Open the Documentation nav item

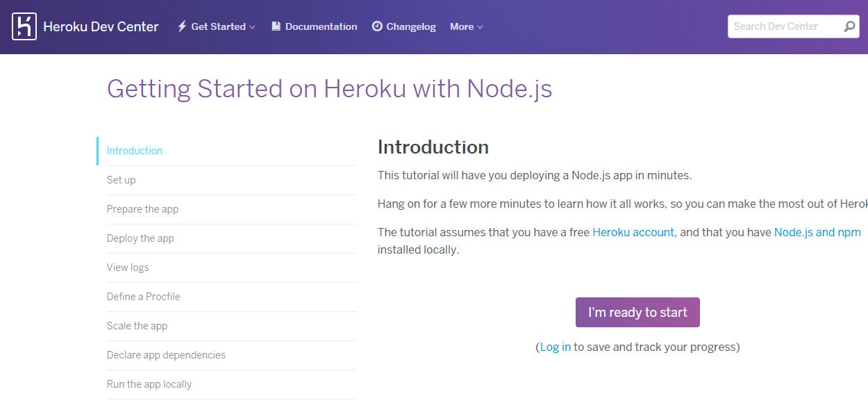[314, 26]
